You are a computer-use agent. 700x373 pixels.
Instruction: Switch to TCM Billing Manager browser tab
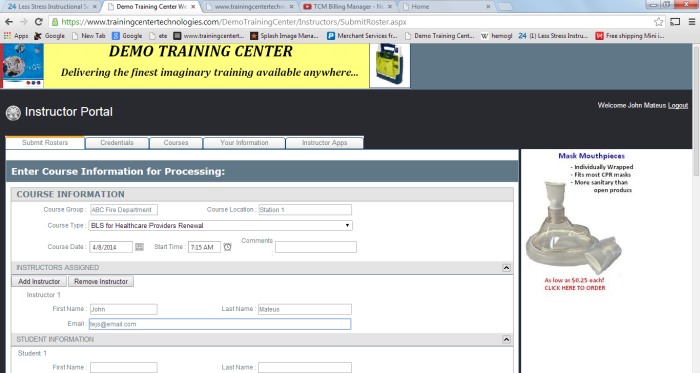(348, 7)
